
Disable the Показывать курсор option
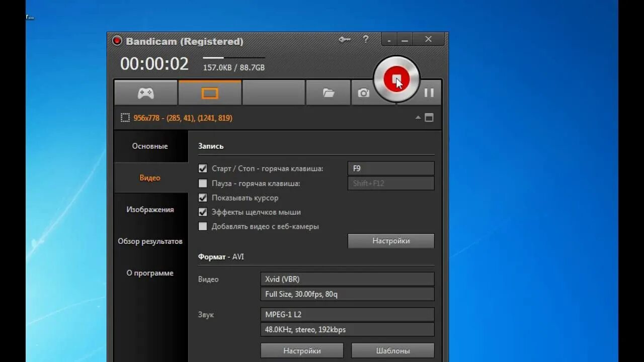tap(203, 198)
